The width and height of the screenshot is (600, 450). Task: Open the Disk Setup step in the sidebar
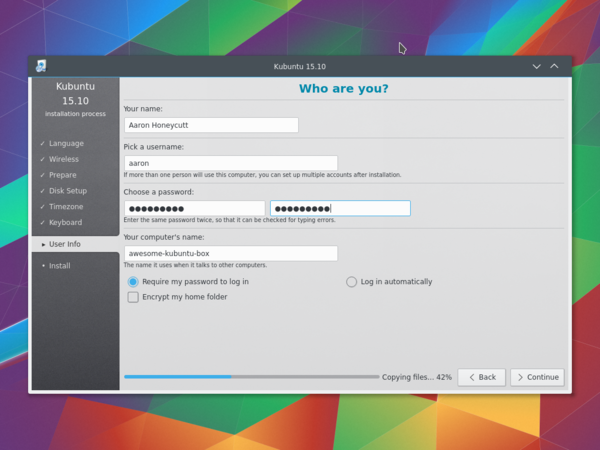coord(68,191)
